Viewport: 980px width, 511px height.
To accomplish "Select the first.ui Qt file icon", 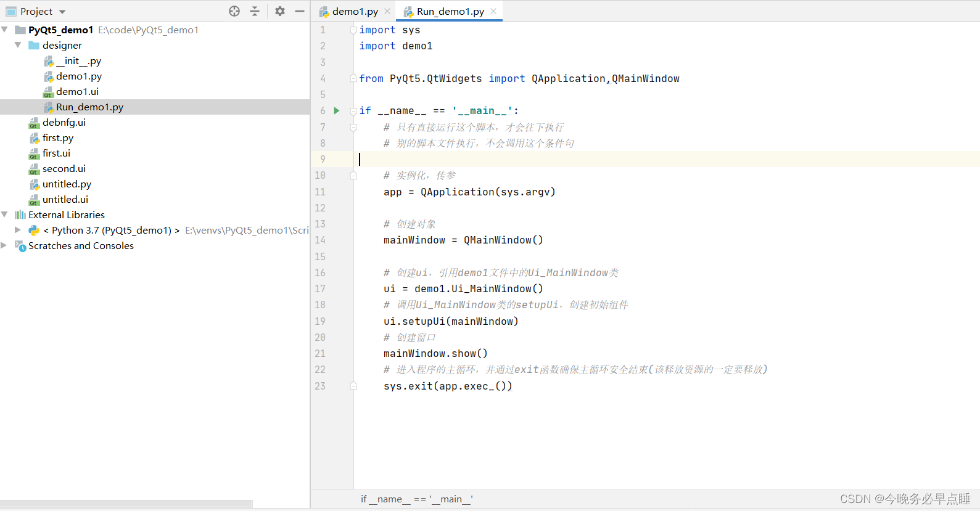I will (35, 153).
